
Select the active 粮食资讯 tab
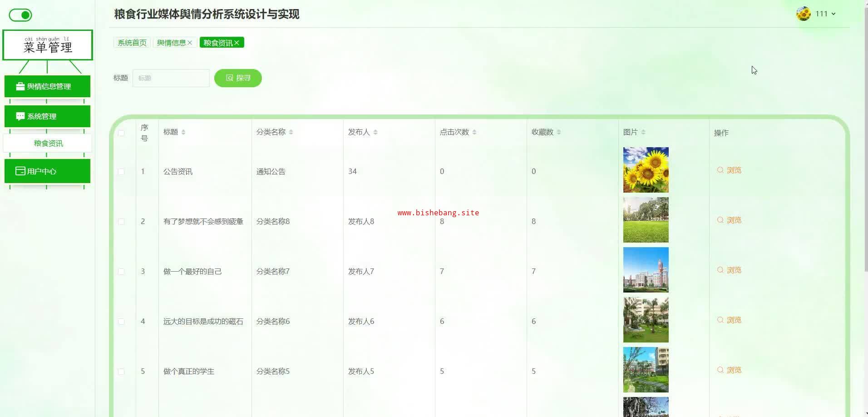click(x=218, y=43)
